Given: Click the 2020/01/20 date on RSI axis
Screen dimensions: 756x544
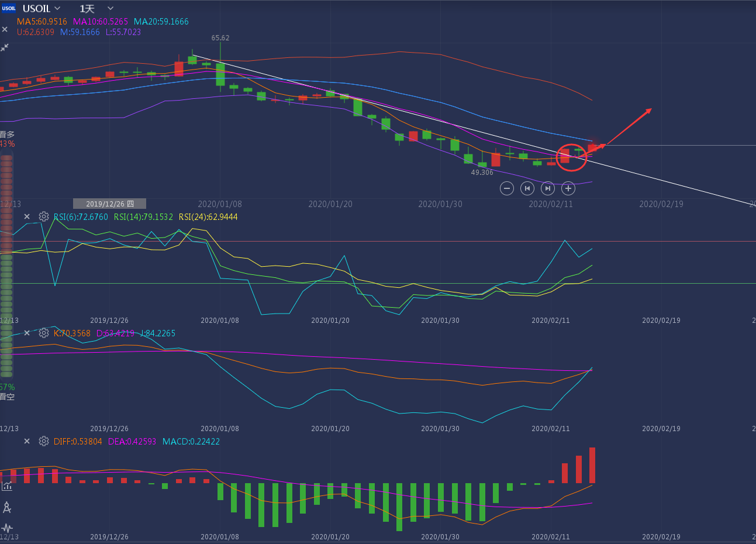Looking at the screenshot, I should [330, 321].
